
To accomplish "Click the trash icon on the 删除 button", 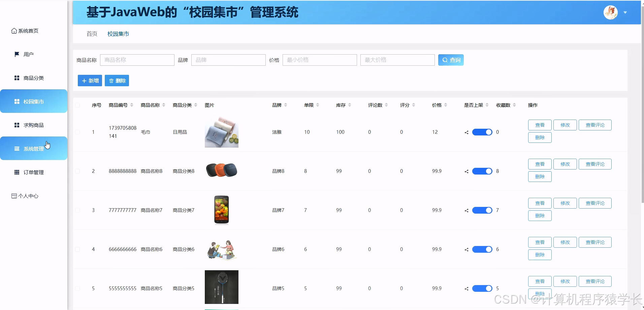I will 111,81.
